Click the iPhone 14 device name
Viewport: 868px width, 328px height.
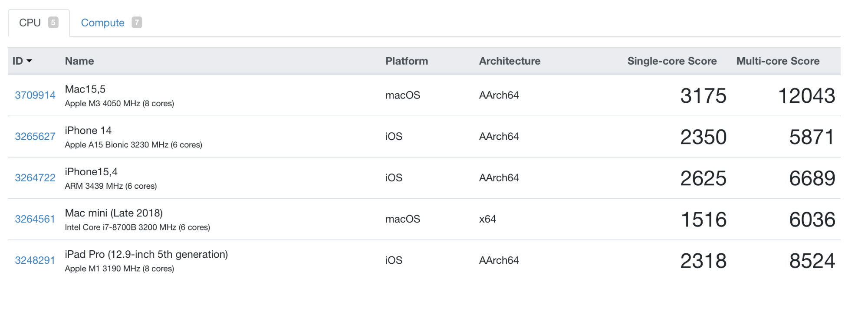pos(88,131)
